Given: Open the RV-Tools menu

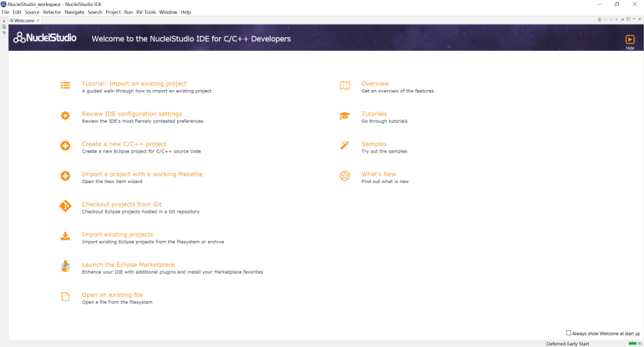Looking at the screenshot, I should pos(146,13).
